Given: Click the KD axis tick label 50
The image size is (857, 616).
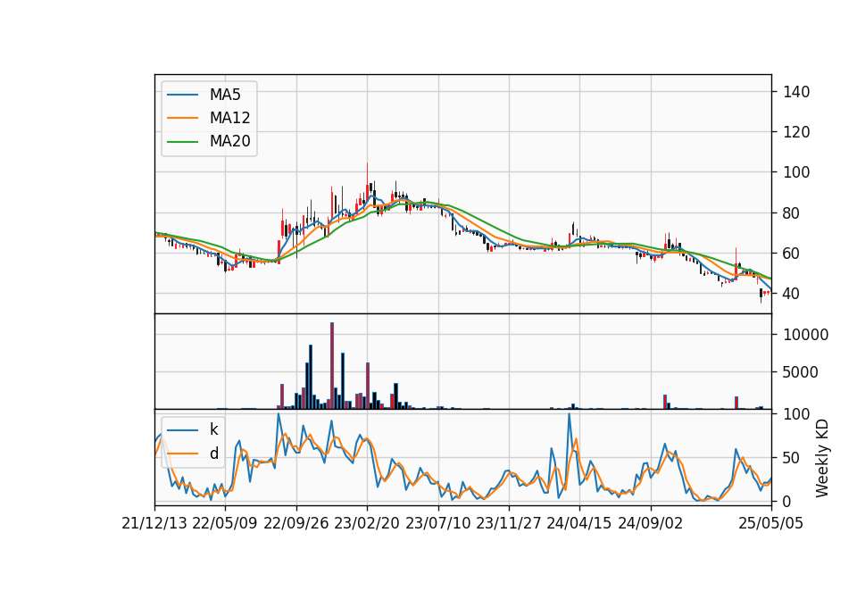Looking at the screenshot, I should click(x=792, y=457).
